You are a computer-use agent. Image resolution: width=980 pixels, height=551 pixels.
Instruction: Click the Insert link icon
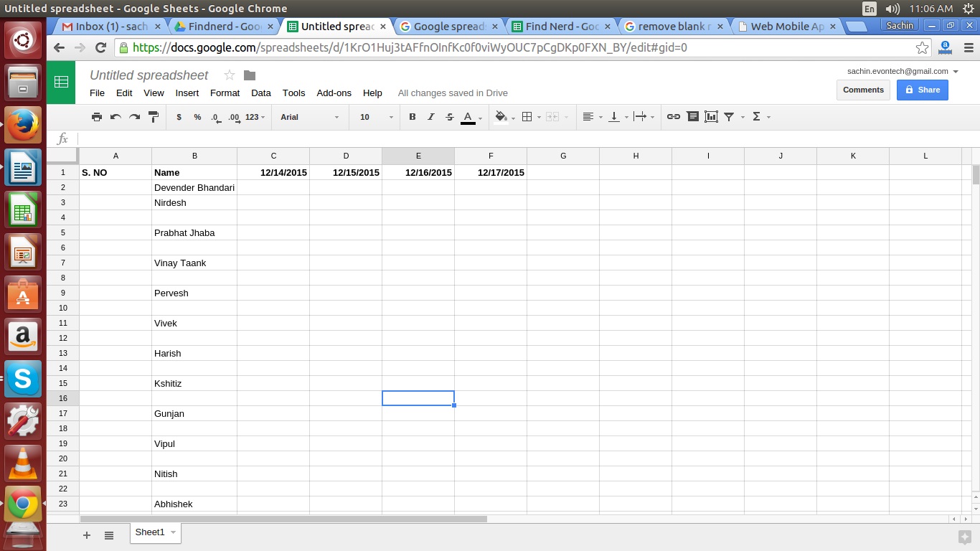(673, 117)
